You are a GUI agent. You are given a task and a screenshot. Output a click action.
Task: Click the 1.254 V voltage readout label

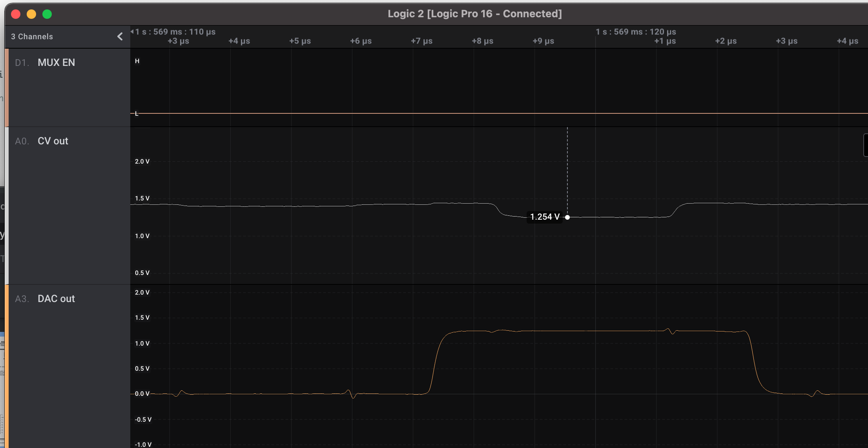(544, 217)
